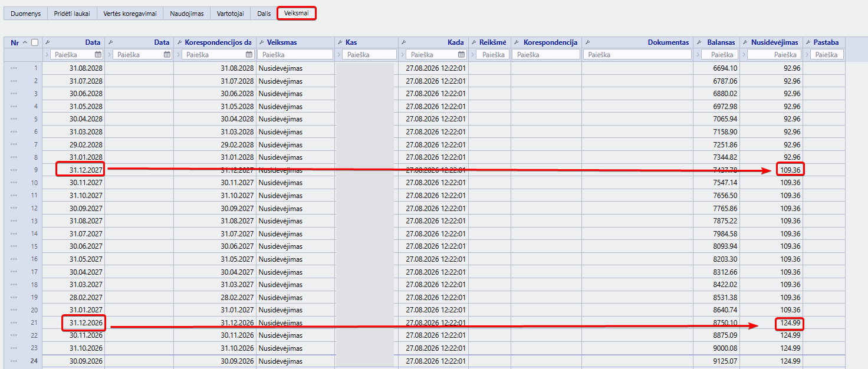
Task: Click balance value 6694.10
Action: (725, 68)
